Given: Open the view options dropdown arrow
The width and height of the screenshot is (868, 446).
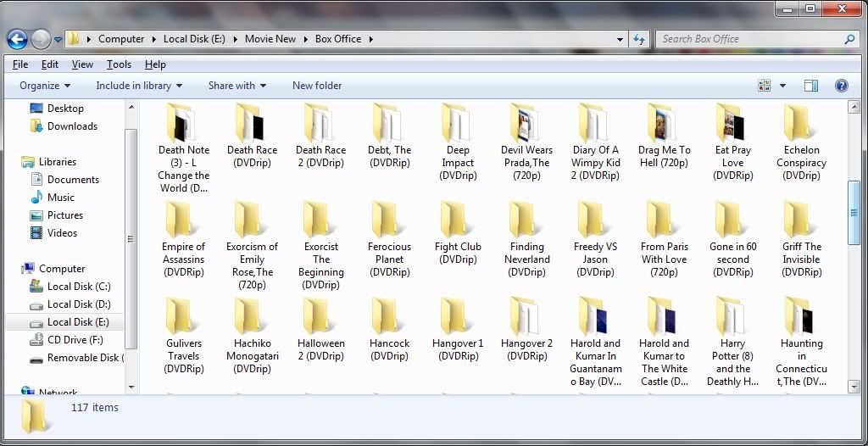Looking at the screenshot, I should (x=782, y=86).
